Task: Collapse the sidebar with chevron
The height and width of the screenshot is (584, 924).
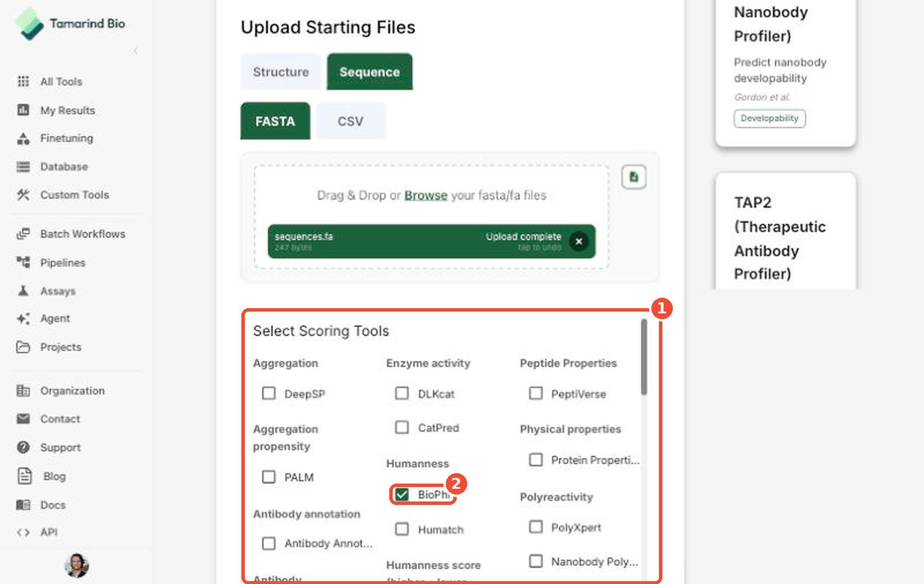Action: 136,51
